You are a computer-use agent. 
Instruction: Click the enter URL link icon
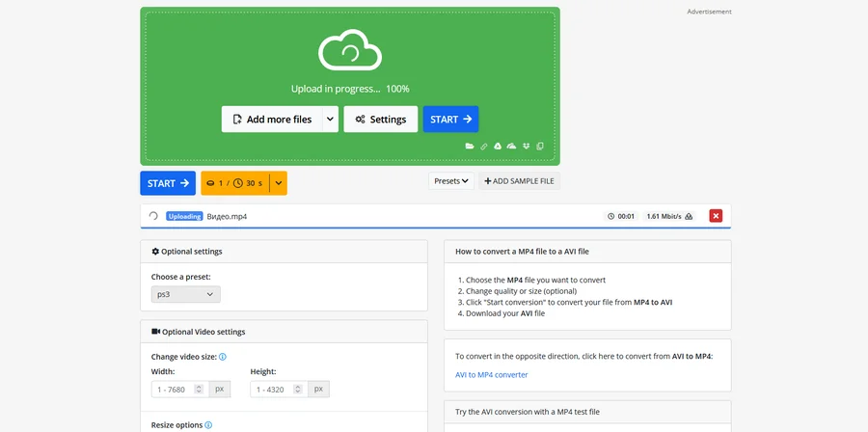click(484, 147)
